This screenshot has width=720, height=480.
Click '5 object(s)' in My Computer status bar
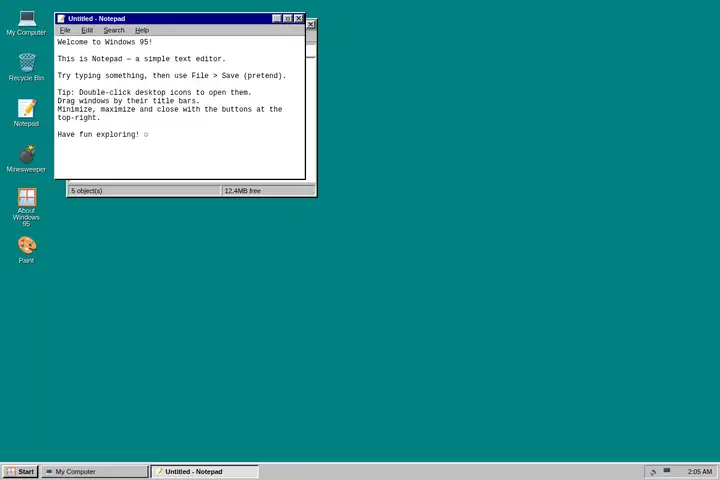(144, 191)
